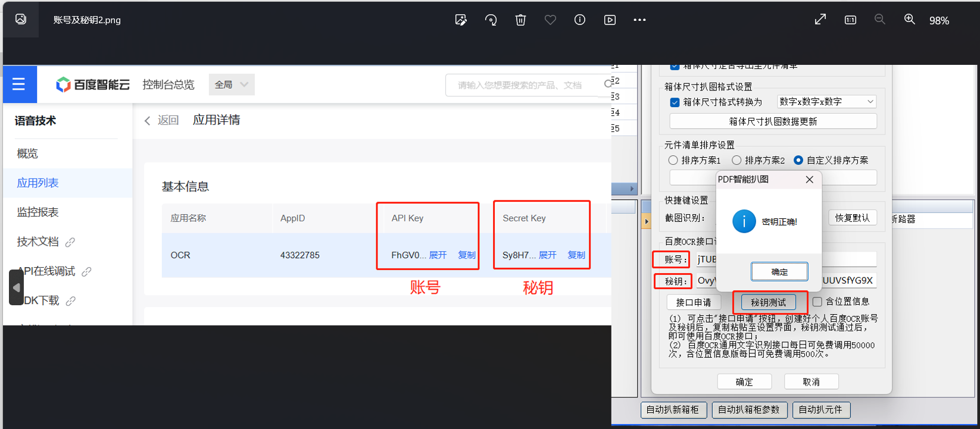Enable the 含位置信息 checkbox
980x429 pixels.
[817, 302]
